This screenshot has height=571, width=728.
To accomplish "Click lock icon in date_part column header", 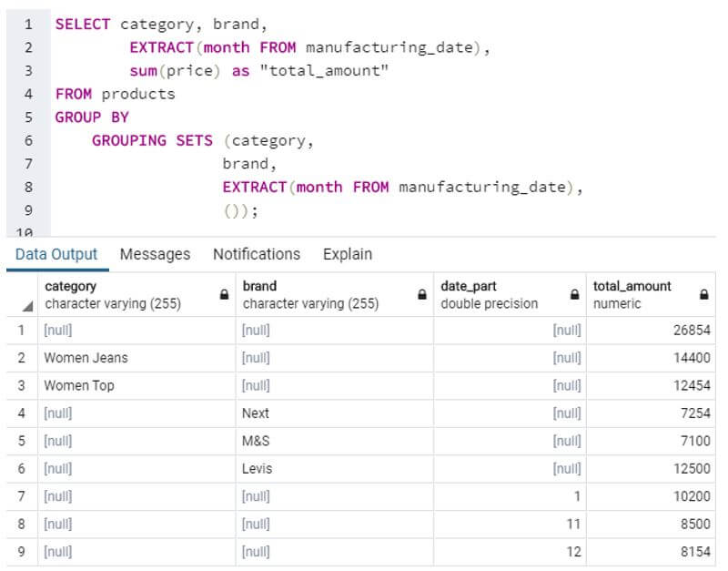I will (x=574, y=295).
